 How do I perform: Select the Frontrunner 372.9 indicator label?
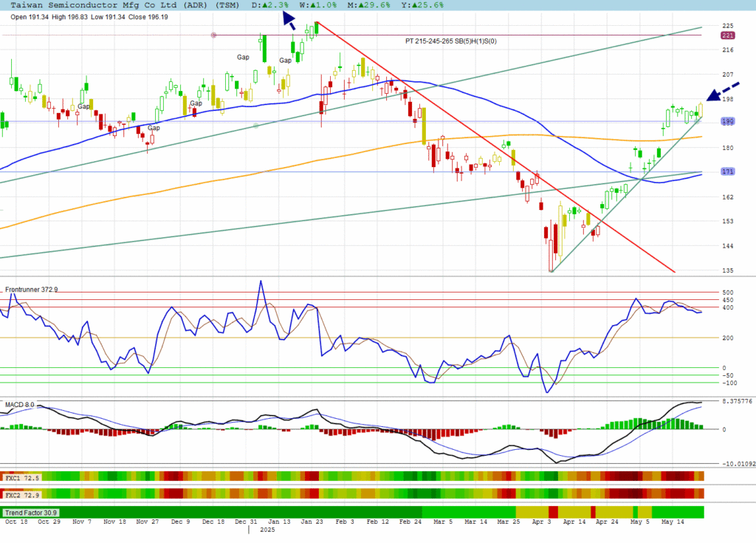point(31,290)
